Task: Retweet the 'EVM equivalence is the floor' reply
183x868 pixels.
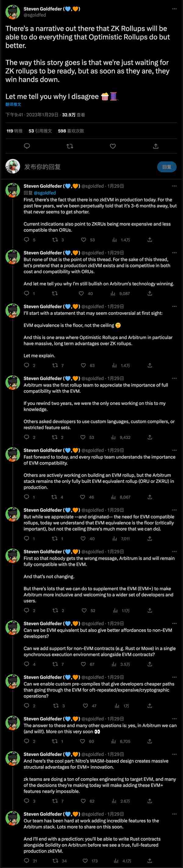Action: 55,365
